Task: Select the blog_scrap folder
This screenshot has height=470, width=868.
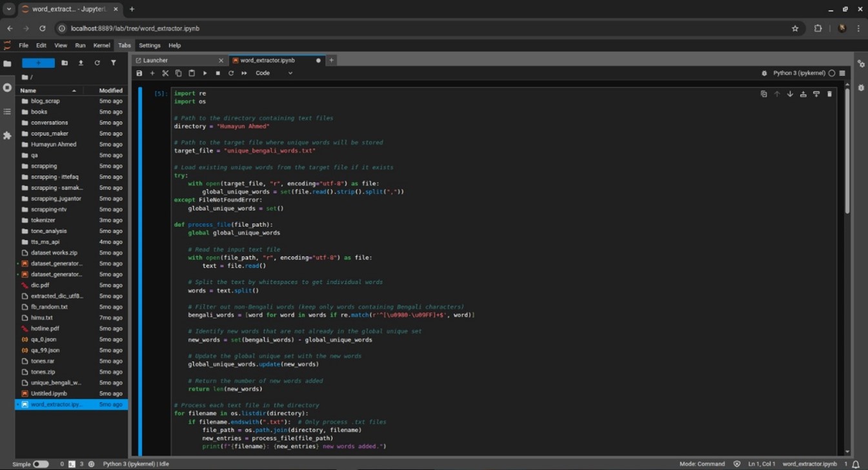Action: pos(72,101)
